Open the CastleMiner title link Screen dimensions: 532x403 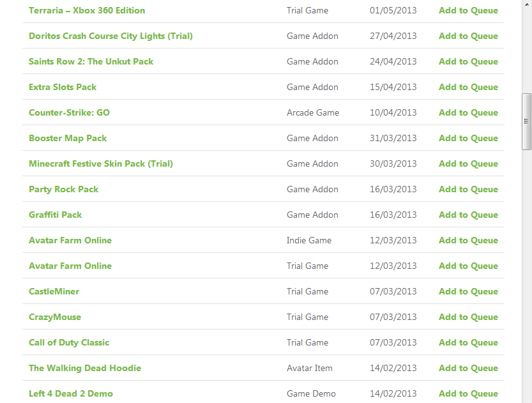[54, 291]
